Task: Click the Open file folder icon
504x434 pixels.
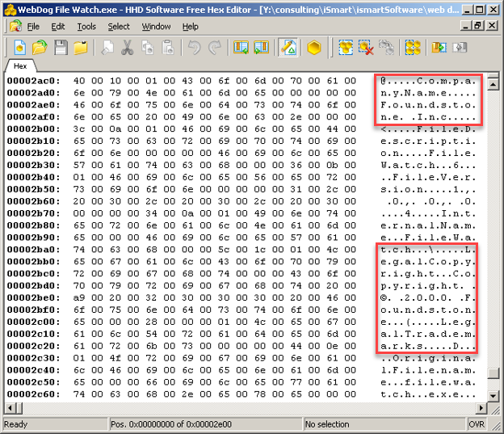Action: tap(40, 48)
